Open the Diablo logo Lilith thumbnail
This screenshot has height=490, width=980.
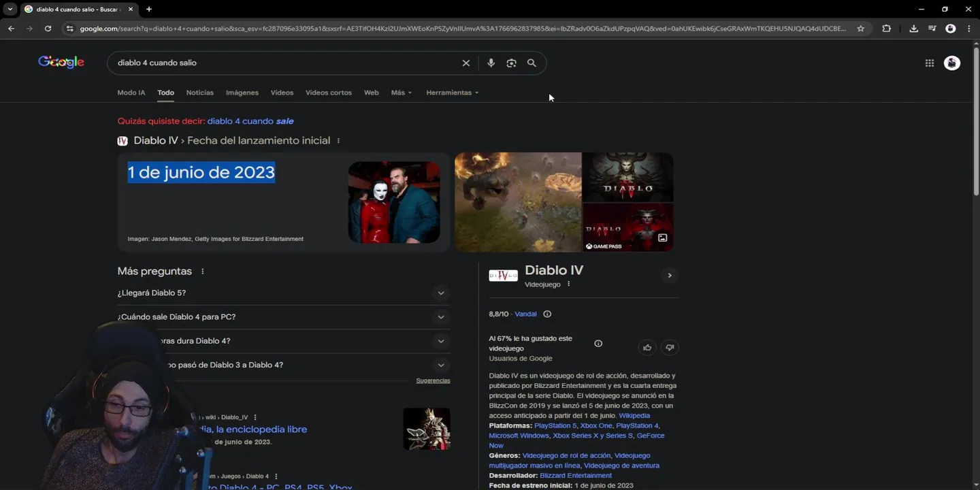(628, 177)
